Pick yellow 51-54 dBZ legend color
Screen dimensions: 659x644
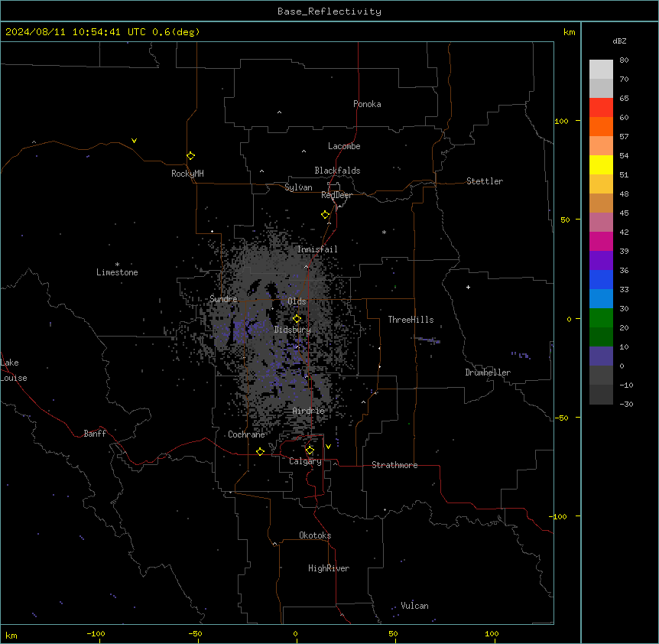pos(601,164)
